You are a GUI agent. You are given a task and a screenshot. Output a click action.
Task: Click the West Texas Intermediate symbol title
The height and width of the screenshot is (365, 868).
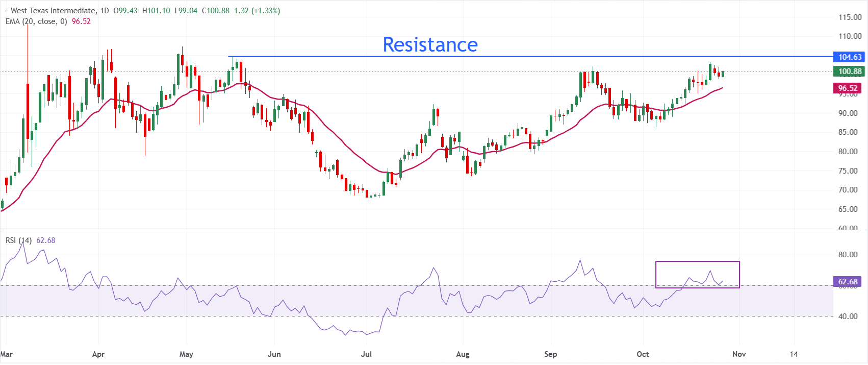[54, 11]
